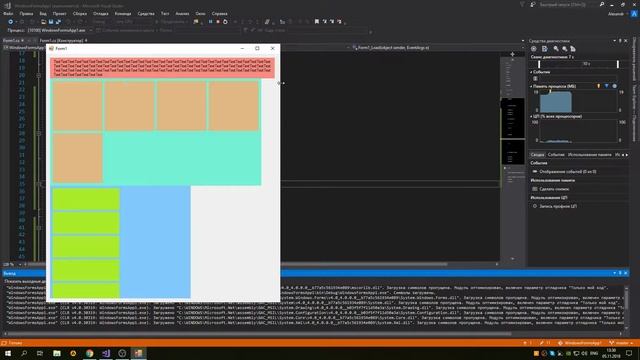Viewport: 640px width, 360px height.
Task: Open the Вид menu
Action: (43, 13)
